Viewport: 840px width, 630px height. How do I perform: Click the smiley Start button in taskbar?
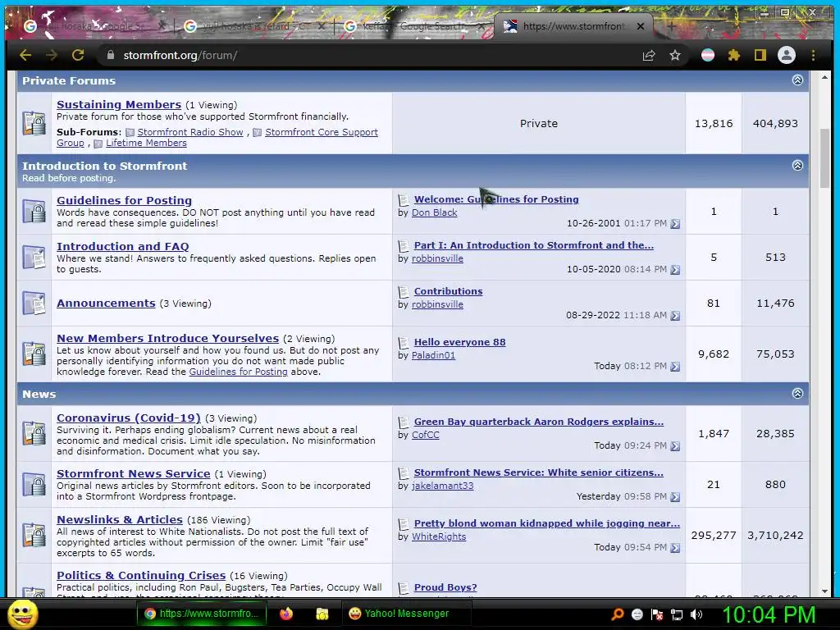(23, 614)
